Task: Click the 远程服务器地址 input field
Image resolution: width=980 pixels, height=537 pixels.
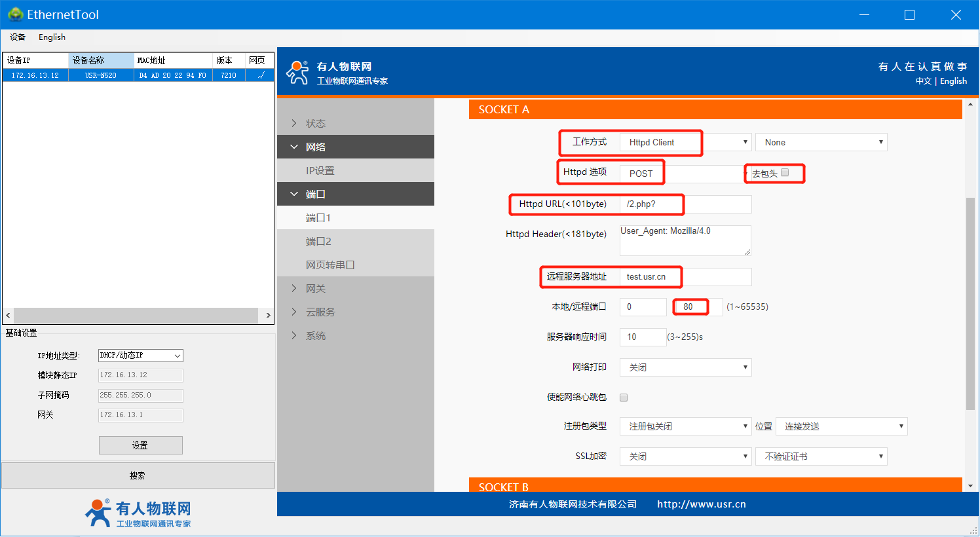Action: click(x=685, y=277)
